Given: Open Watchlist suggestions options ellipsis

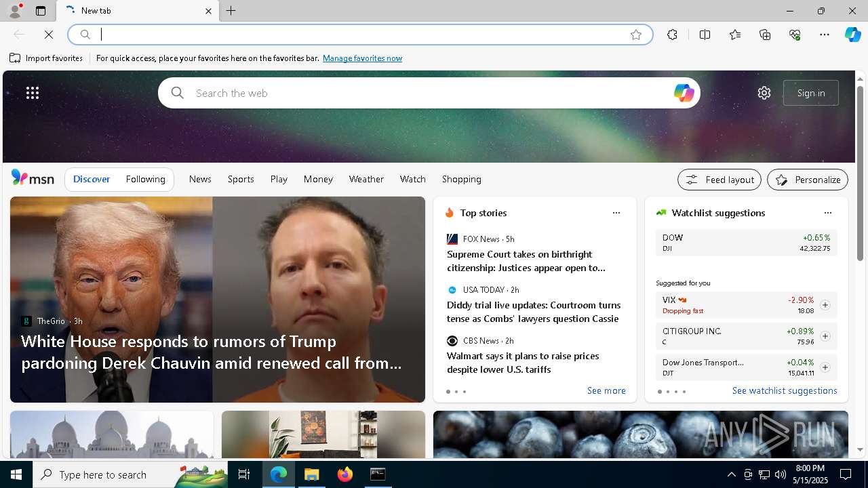Looking at the screenshot, I should tap(828, 213).
